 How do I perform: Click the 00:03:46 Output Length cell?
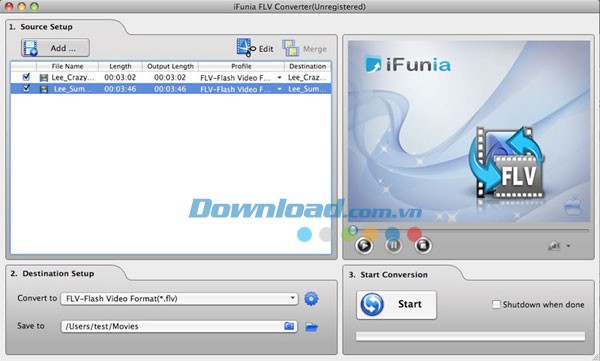click(x=170, y=89)
